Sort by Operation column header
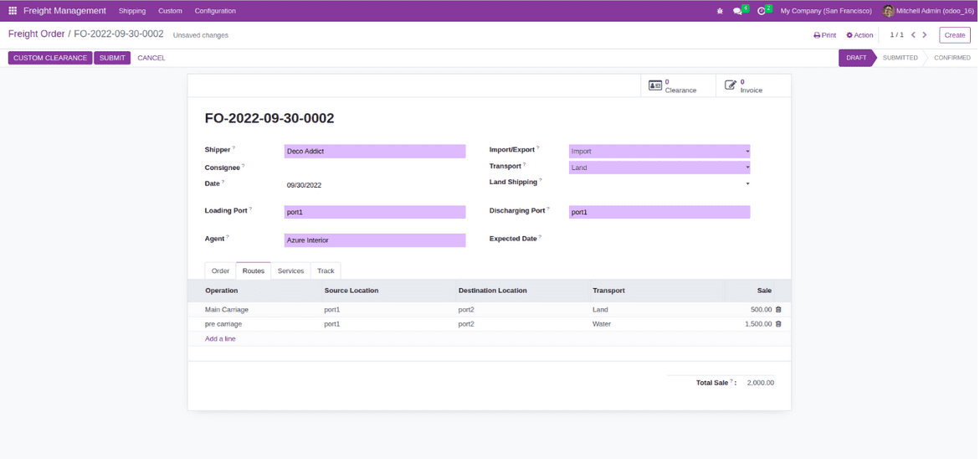The image size is (980, 459). point(221,291)
